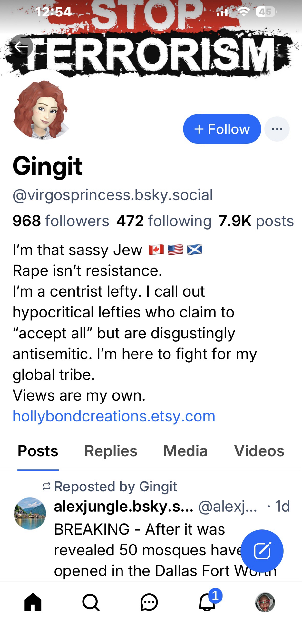Switch to the Replies tab
Image resolution: width=302 pixels, height=644 pixels.
(x=111, y=451)
